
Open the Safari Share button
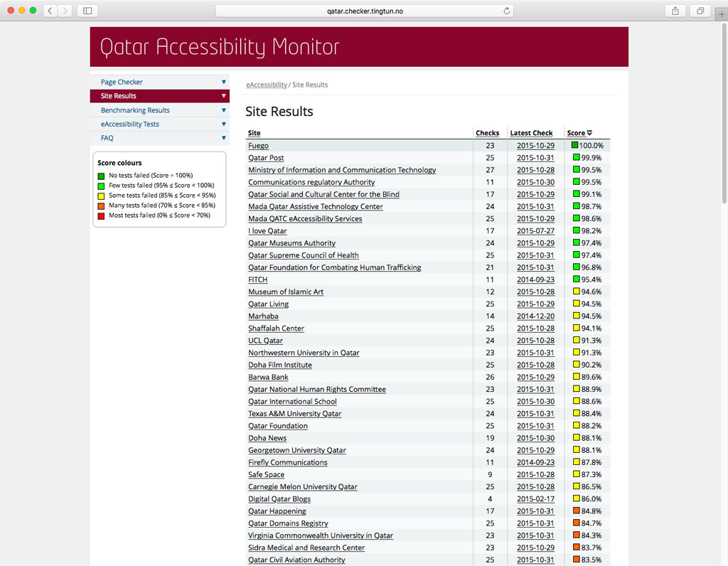[x=675, y=11]
